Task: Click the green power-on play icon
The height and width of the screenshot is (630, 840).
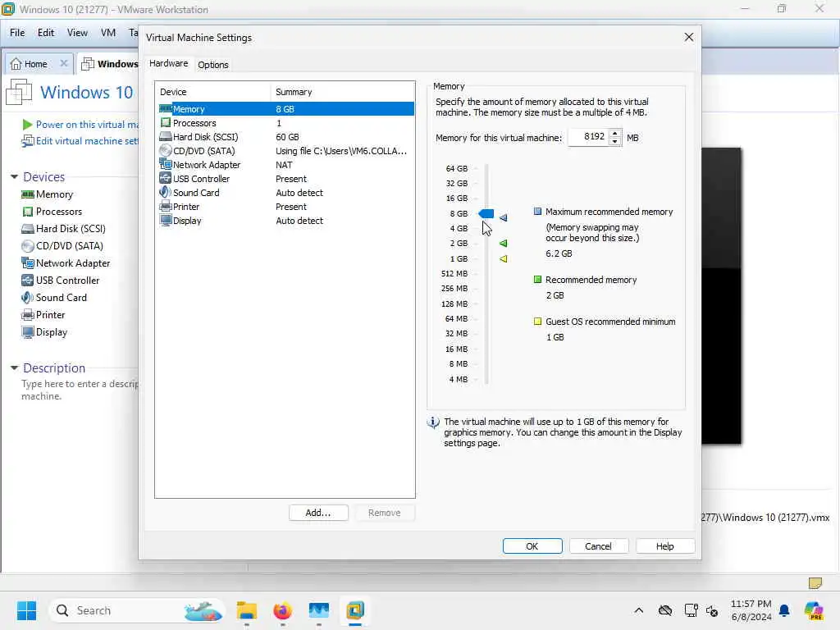Action: point(27,125)
